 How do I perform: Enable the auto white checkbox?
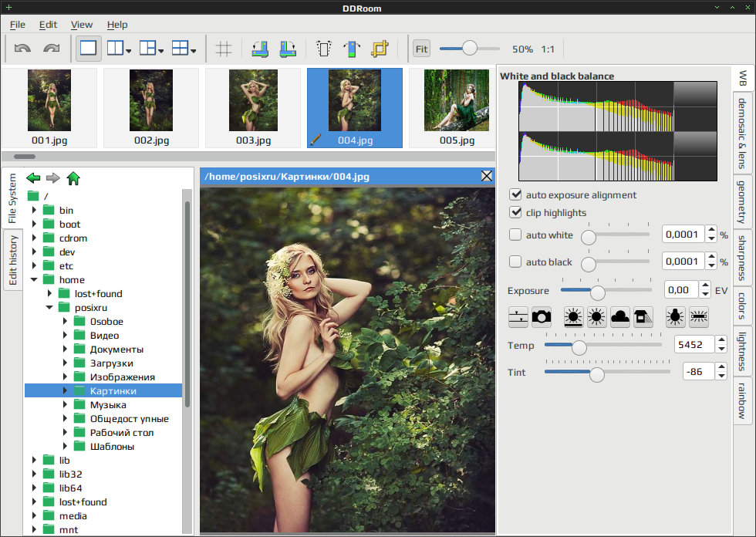click(x=515, y=235)
